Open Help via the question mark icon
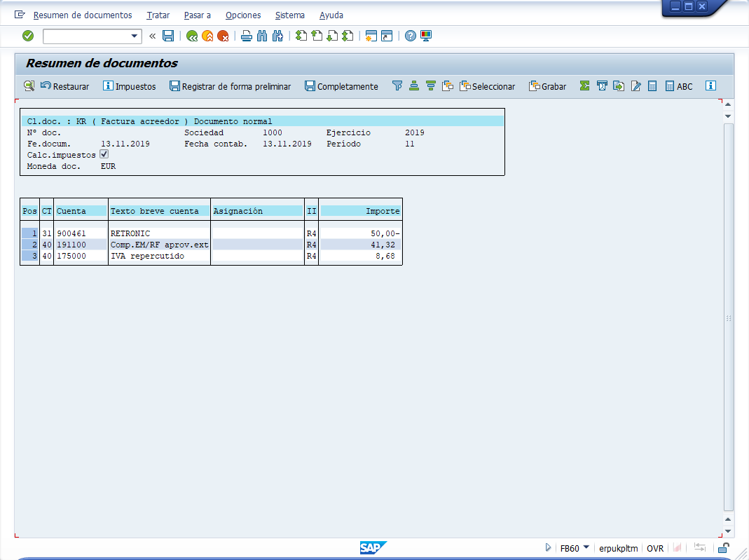Screen dimensions: 749x560 pyautogui.click(x=411, y=36)
